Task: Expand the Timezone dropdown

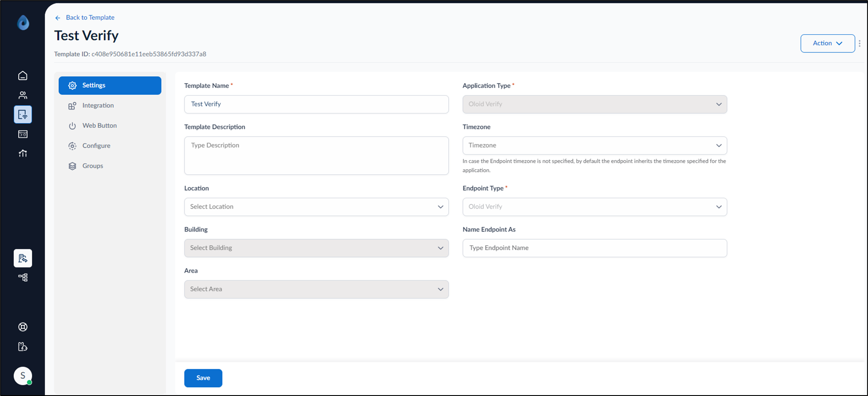Action: [595, 145]
